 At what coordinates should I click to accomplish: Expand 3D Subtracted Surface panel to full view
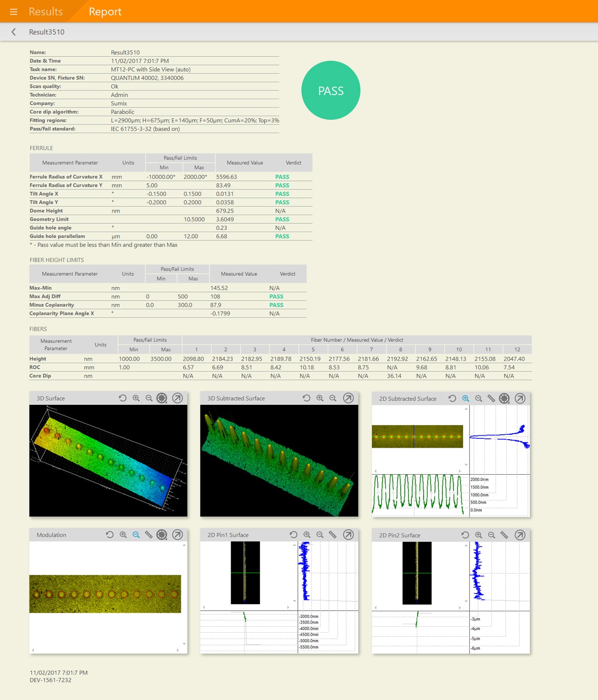[348, 398]
